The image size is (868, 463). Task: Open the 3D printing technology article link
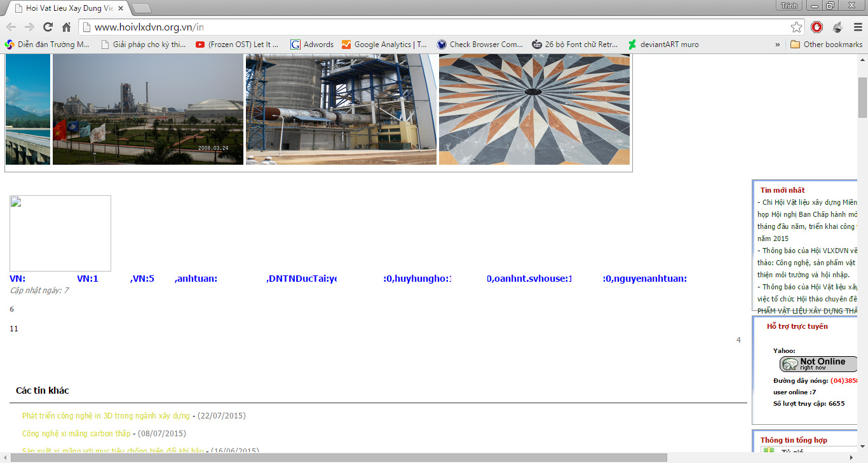[105, 416]
